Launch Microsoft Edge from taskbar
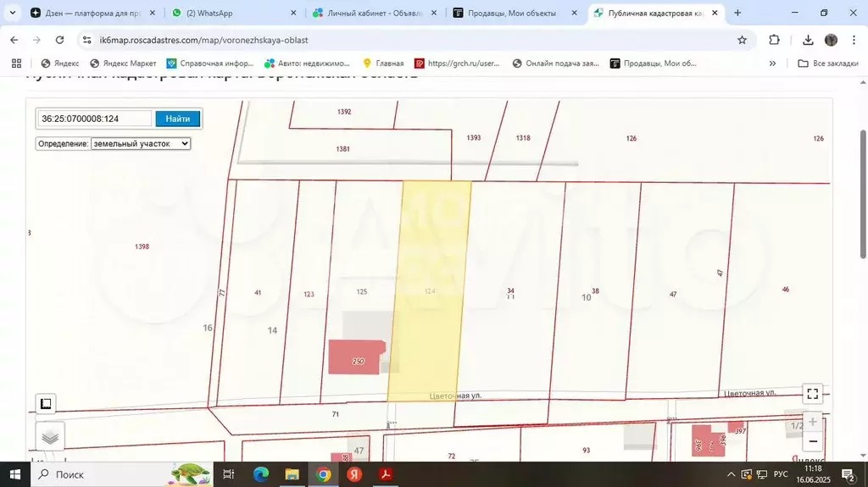 click(261, 474)
